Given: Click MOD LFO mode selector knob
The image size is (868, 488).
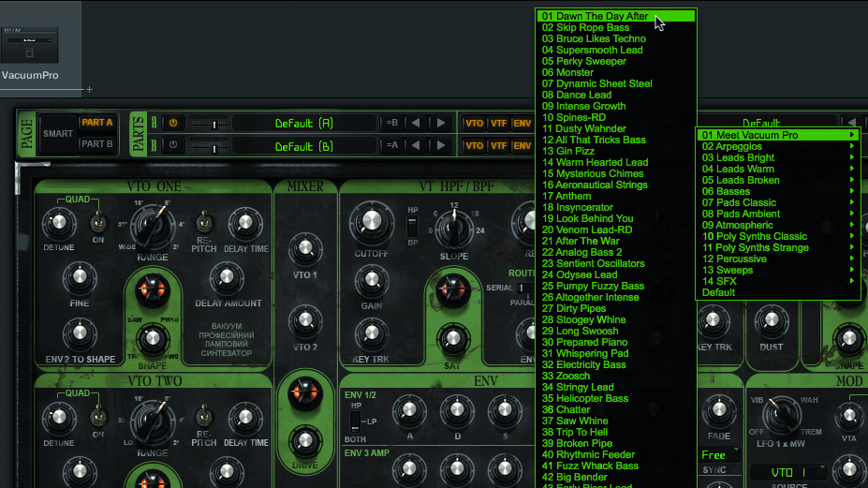Looking at the screenshot, I should pos(781,416).
